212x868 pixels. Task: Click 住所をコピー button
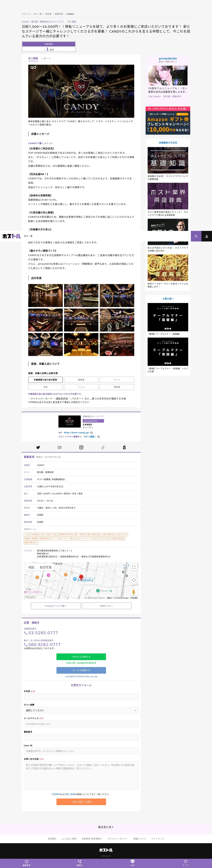point(106,606)
